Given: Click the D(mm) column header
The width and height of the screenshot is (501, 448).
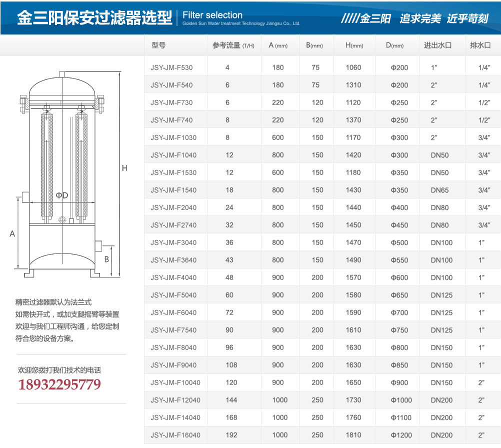Looking at the screenshot, I should [395, 45].
